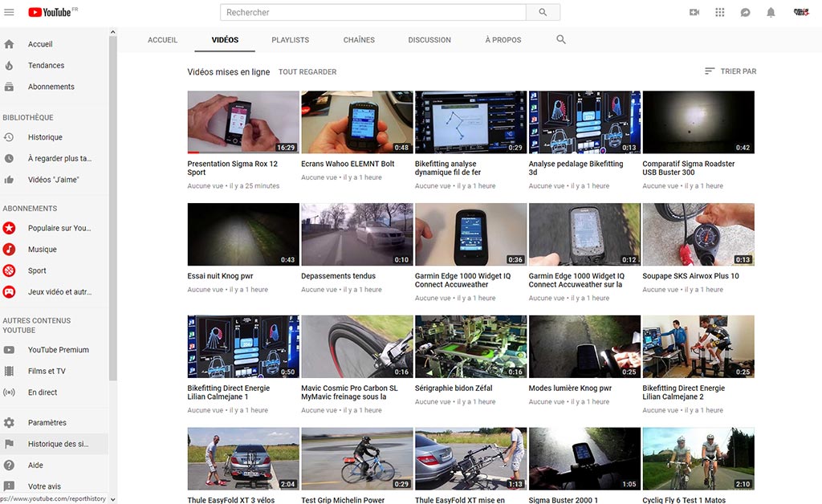Open the Trier par sort dropdown
This screenshot has width=822, height=504.
click(730, 71)
